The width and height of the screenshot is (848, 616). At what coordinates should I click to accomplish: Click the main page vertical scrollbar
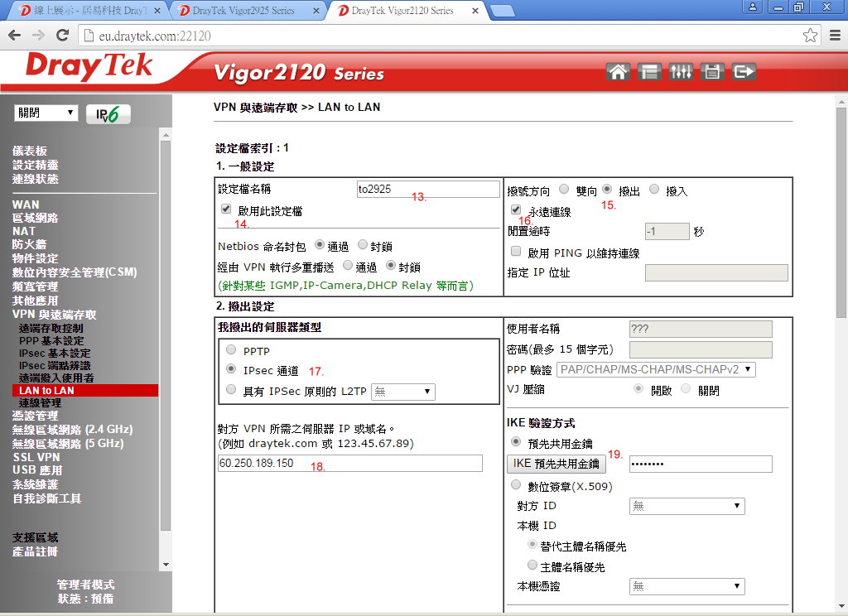tap(841, 212)
